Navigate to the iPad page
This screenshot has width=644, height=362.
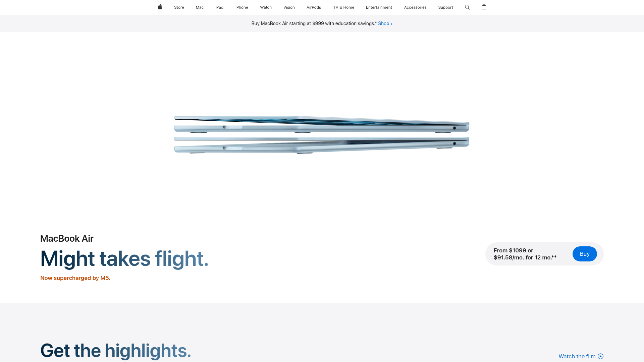pyautogui.click(x=219, y=7)
